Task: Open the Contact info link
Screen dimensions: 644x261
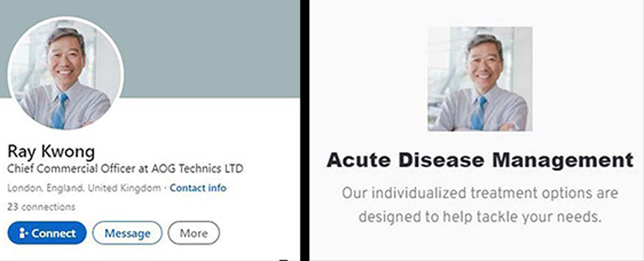Action: 198,188
